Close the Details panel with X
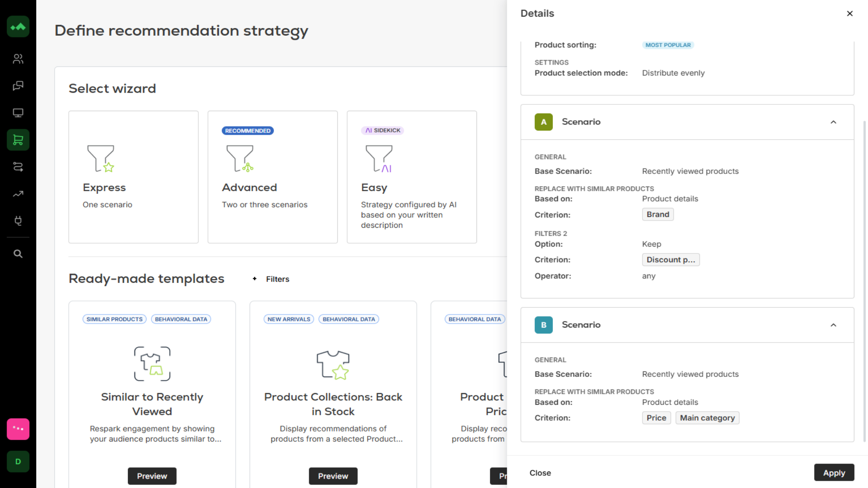The height and width of the screenshot is (488, 868). [x=849, y=14]
